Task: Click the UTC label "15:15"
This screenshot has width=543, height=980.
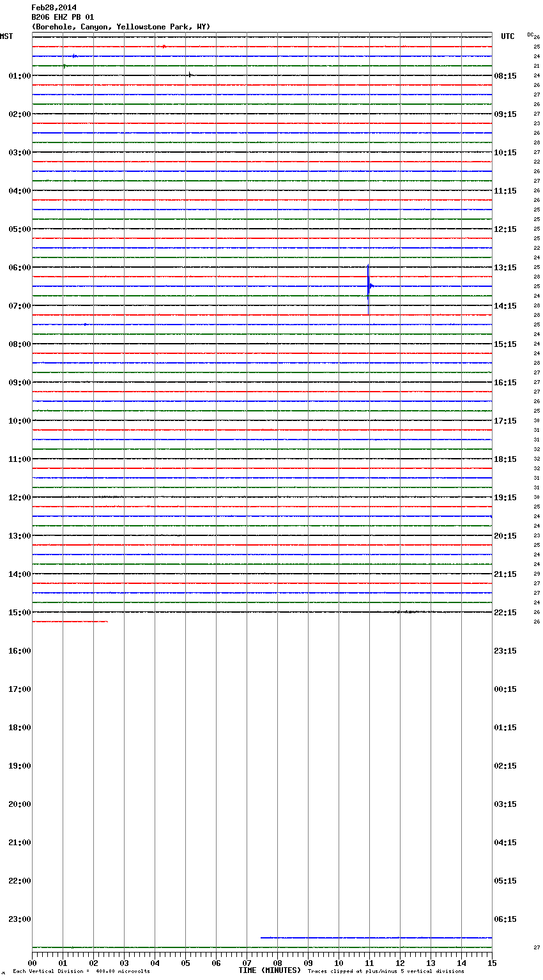Action: click(505, 344)
